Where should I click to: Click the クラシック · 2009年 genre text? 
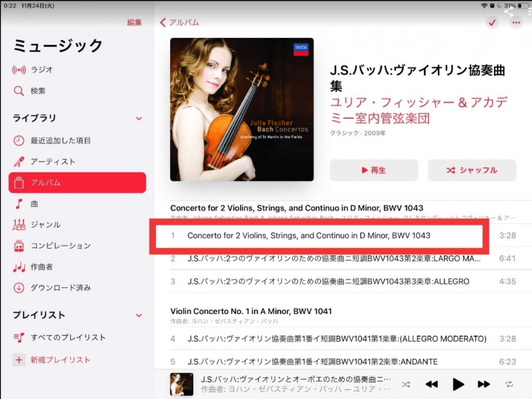point(357,133)
